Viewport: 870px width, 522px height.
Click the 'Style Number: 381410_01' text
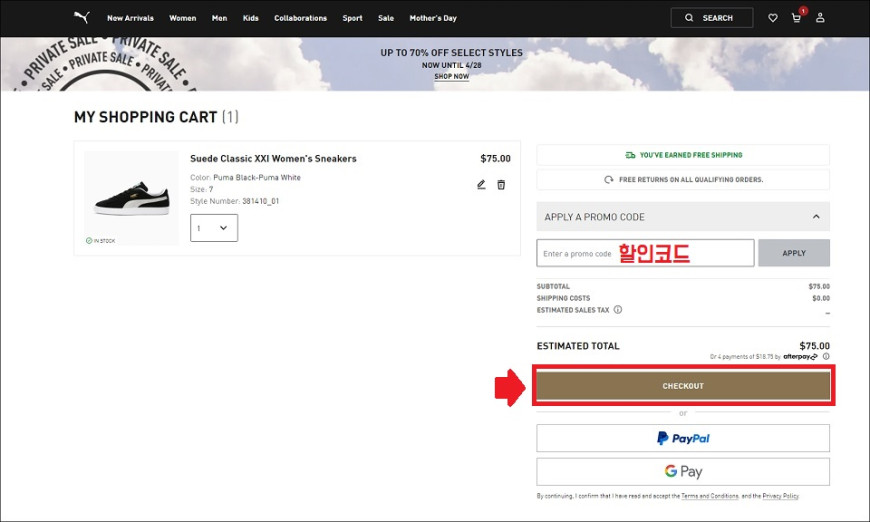235,201
